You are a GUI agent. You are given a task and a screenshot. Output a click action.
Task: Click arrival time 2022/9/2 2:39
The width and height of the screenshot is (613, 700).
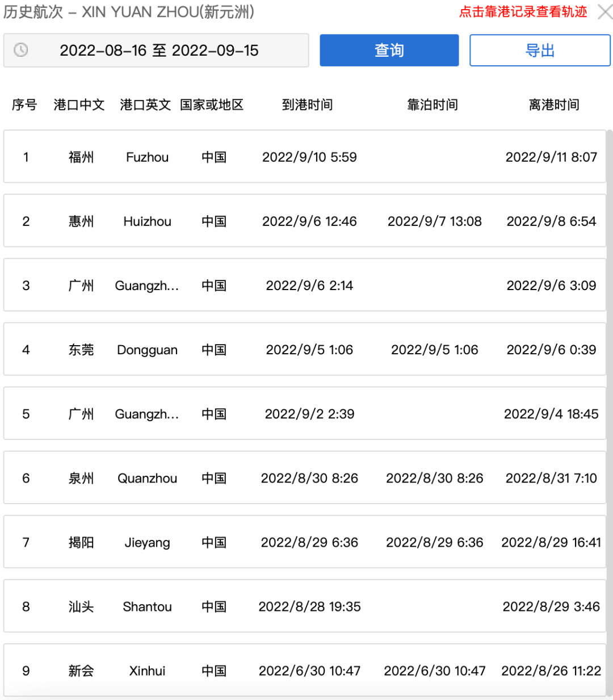coord(309,414)
